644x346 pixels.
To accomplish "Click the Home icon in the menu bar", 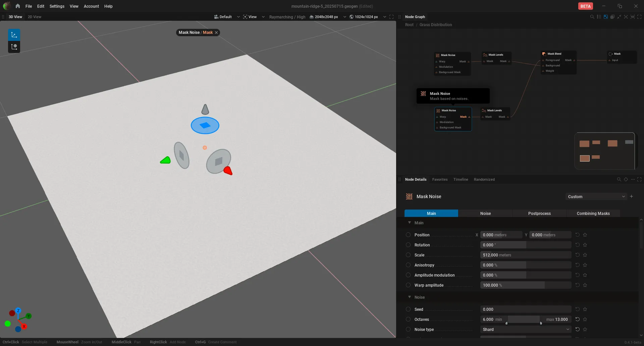I will pos(17,6).
